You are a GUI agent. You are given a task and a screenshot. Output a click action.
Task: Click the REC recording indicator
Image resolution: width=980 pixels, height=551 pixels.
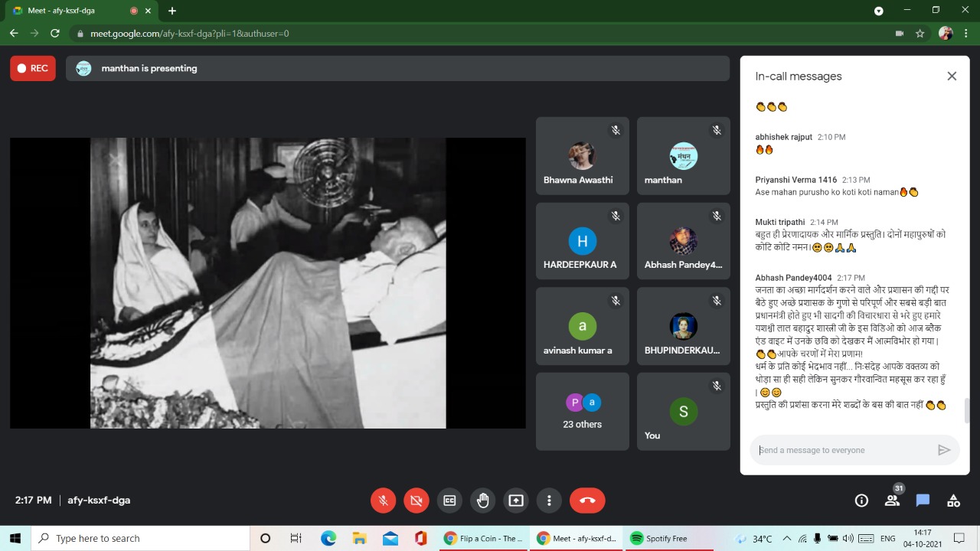click(32, 68)
